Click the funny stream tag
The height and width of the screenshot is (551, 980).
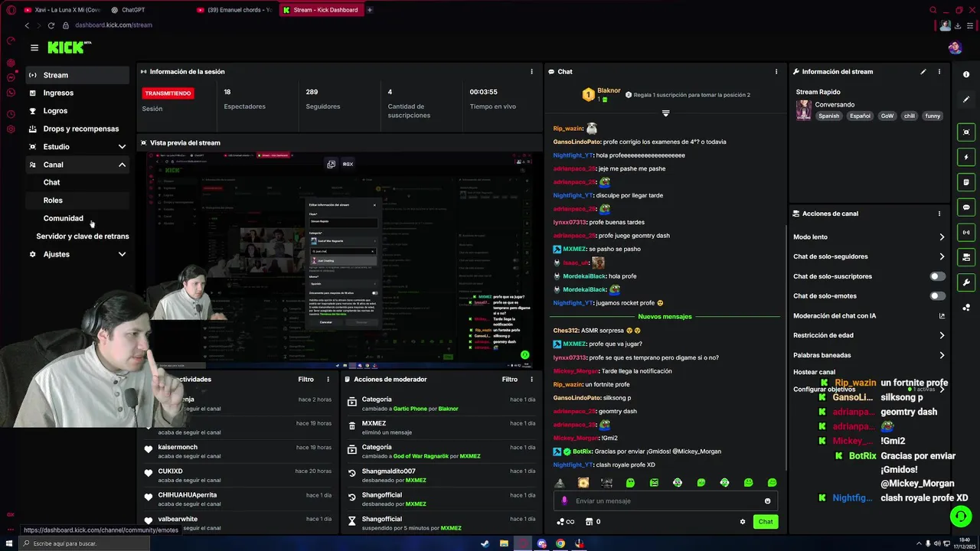coord(933,116)
